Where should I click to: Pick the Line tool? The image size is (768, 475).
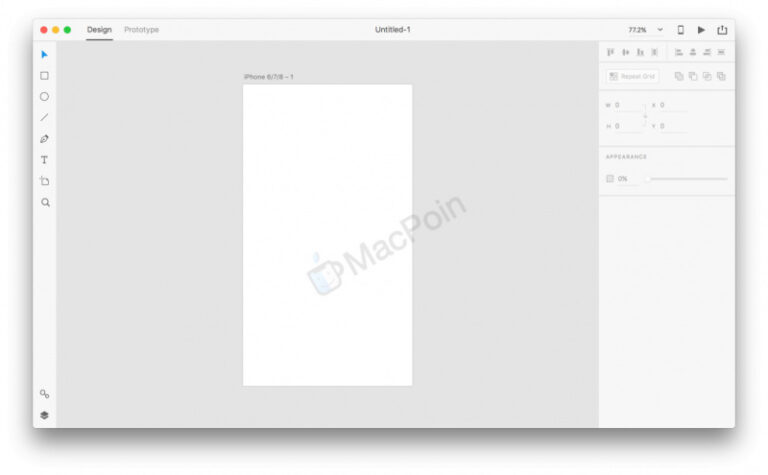click(x=44, y=118)
